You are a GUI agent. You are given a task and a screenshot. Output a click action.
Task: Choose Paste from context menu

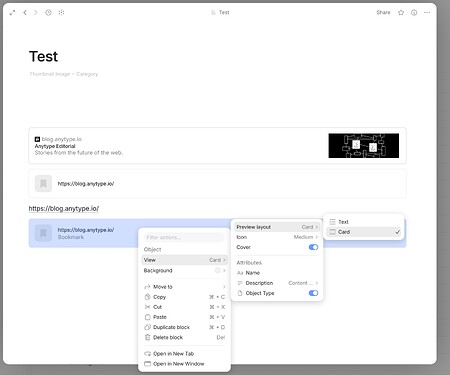pos(184,317)
